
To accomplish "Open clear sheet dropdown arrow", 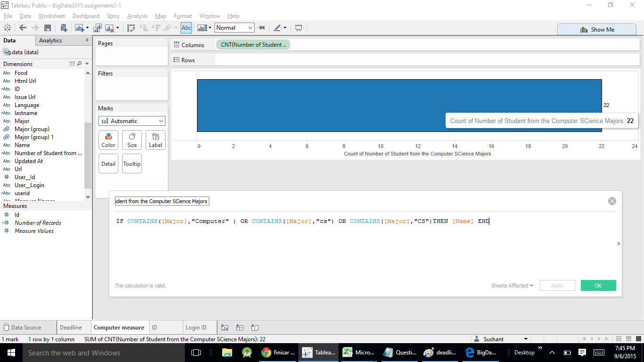I will click(117, 28).
